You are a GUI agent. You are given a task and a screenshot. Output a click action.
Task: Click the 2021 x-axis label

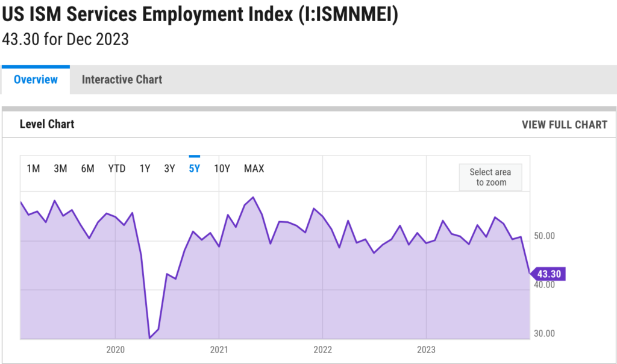point(219,350)
